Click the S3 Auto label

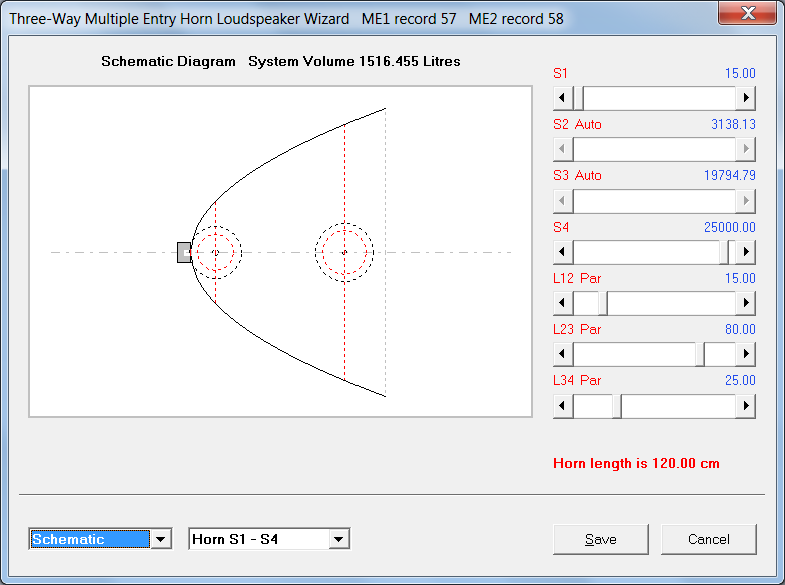pos(577,175)
